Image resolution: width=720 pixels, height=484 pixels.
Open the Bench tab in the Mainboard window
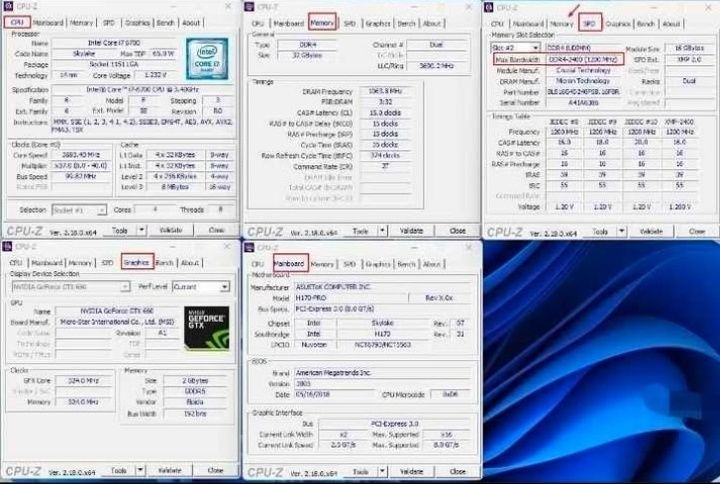tap(406, 265)
